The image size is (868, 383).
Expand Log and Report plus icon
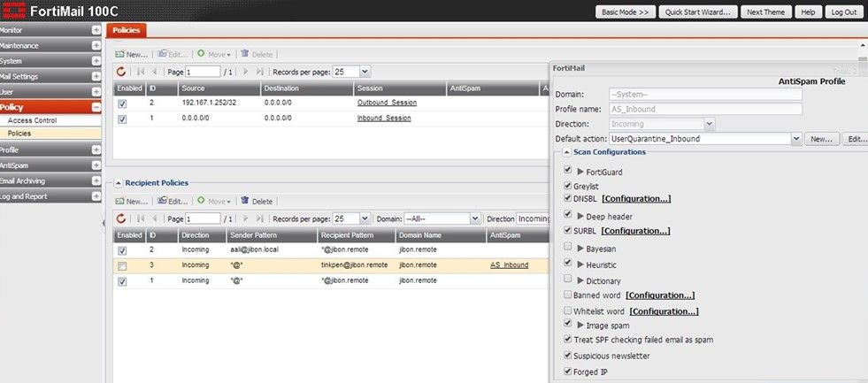[96, 196]
